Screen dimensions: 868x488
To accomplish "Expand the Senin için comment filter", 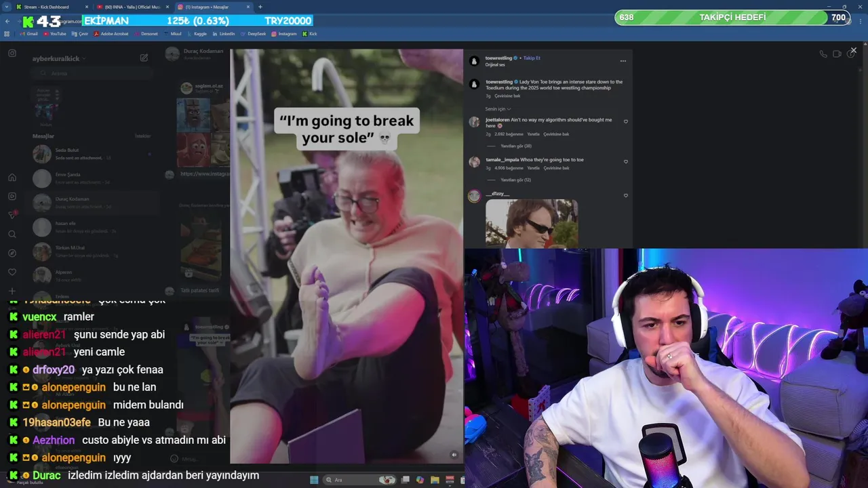I will pos(498,109).
